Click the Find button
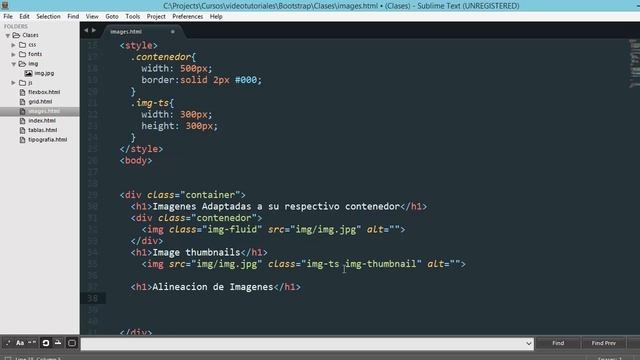This screenshot has width=640, height=360. pos(558,343)
